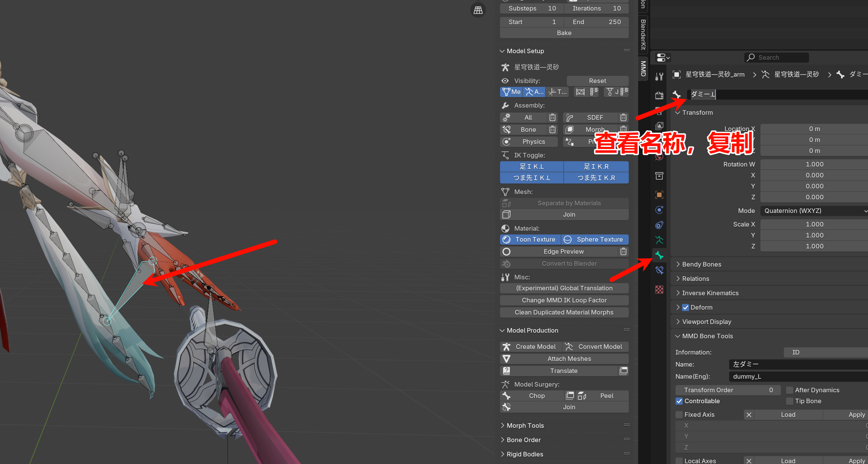The height and width of the screenshot is (464, 868).
Task: Toggle 足ＩＫ.R IK switch
Action: point(596,166)
